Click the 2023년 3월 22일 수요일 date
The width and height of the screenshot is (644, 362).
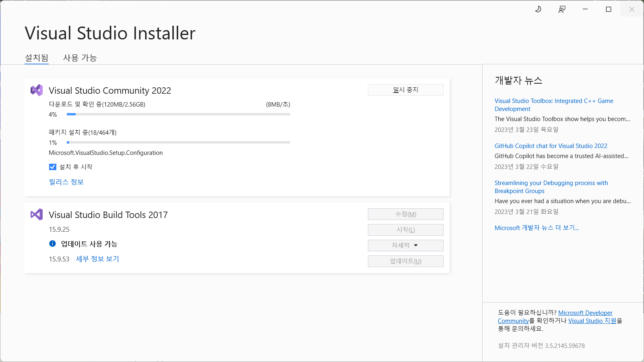tap(526, 167)
